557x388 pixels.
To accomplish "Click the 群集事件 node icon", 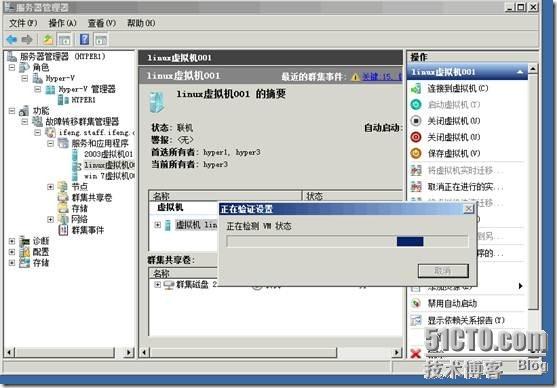I will pos(63,230).
